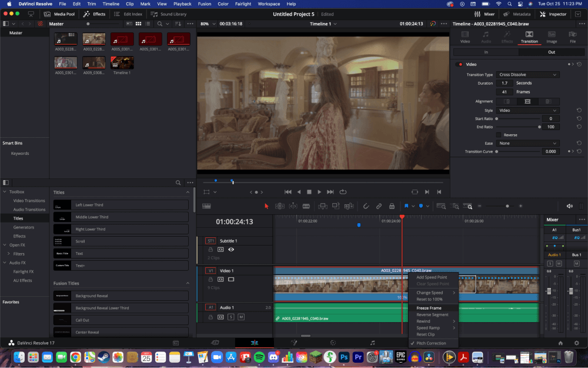This screenshot has height=368, width=588.
Task: Search the Effects library
Action: tap(178, 183)
